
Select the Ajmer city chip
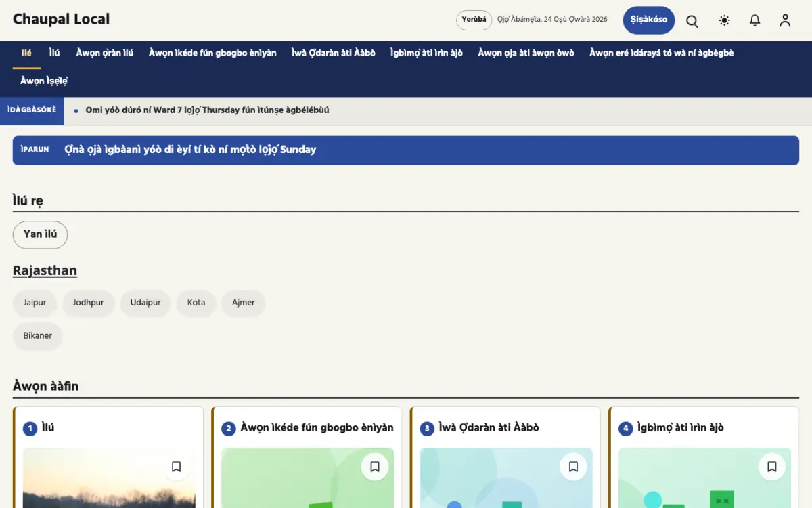coord(244,303)
